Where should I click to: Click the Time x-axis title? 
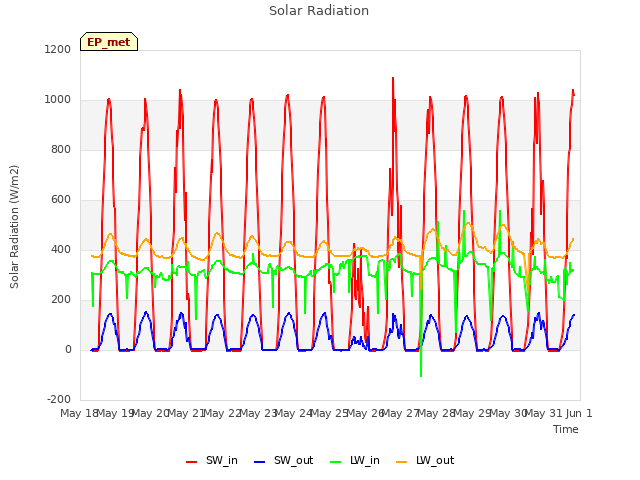click(566, 429)
